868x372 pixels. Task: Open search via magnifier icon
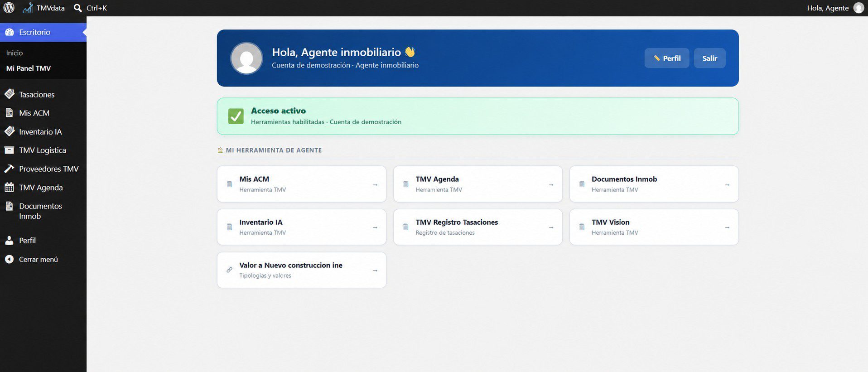pos(78,8)
